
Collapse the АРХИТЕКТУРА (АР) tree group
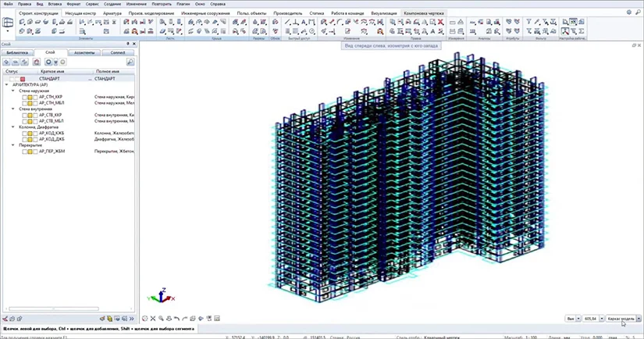(x=6, y=84)
